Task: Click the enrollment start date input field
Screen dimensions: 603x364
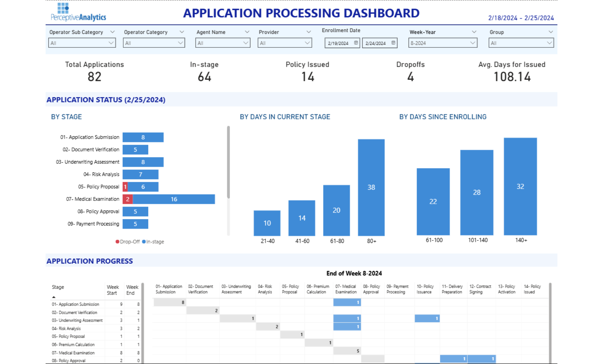Action: click(338, 43)
